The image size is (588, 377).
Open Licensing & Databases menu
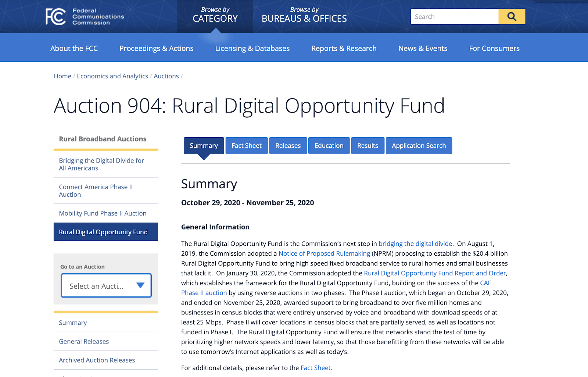click(252, 48)
